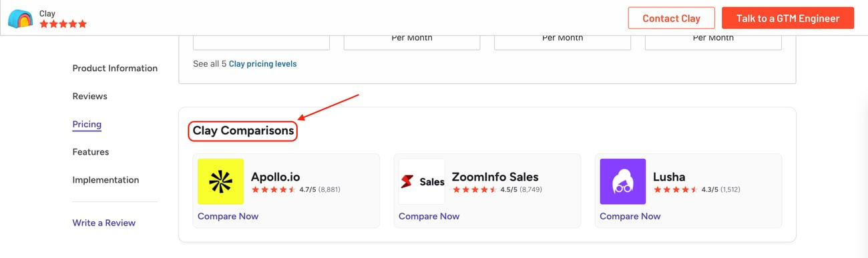Click the Write a Review link
This screenshot has width=868, height=258.
(x=104, y=223)
